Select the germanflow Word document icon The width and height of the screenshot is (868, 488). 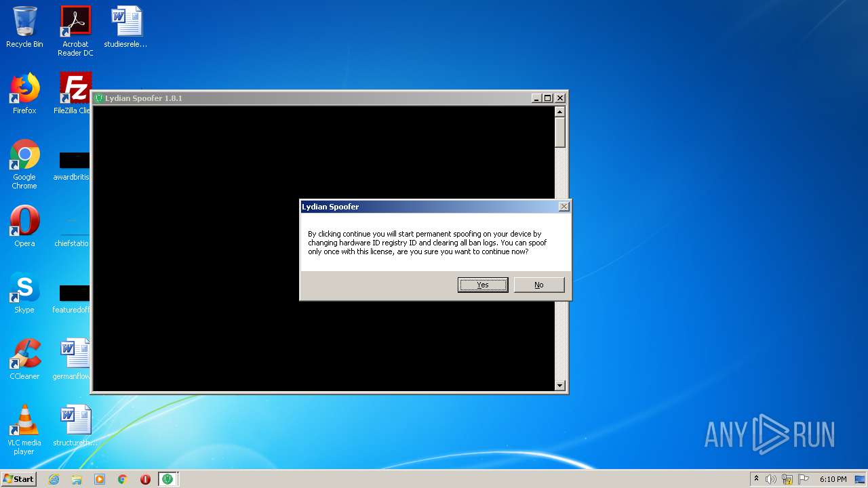(x=73, y=359)
